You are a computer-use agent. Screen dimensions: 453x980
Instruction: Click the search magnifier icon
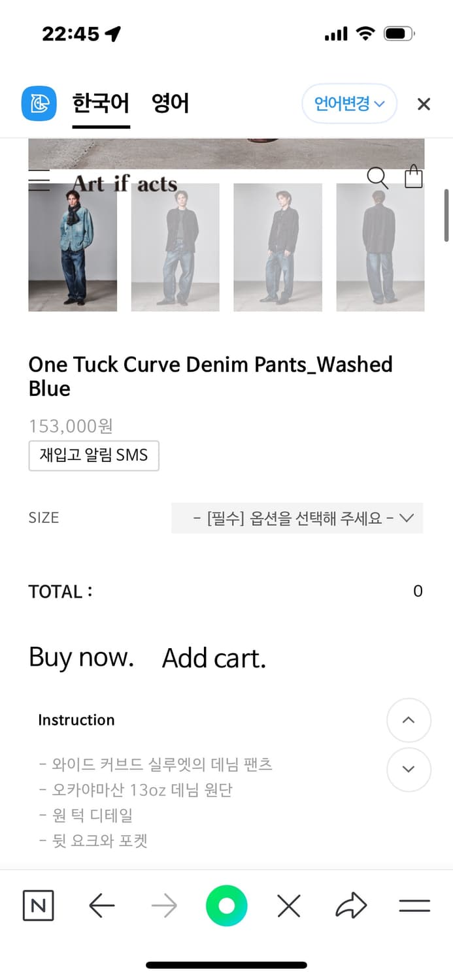click(378, 177)
